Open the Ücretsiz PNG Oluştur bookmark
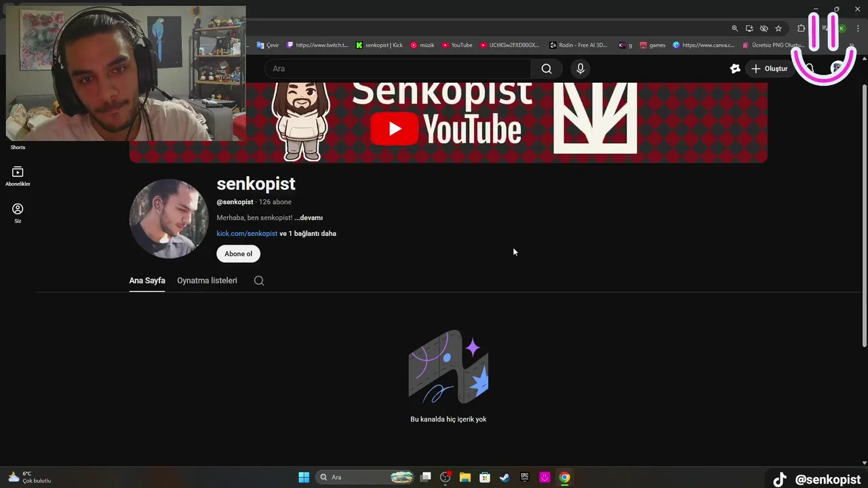The height and width of the screenshot is (488, 868). [773, 45]
